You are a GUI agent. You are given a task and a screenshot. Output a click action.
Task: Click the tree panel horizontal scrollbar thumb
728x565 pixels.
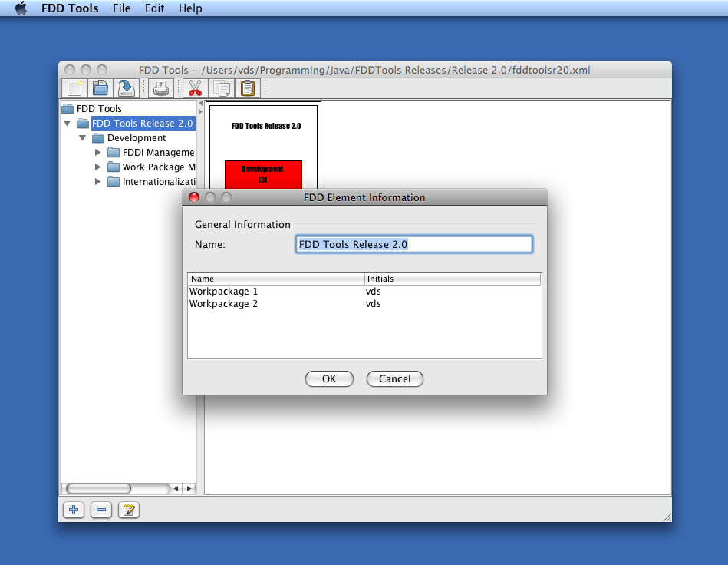tap(98, 489)
